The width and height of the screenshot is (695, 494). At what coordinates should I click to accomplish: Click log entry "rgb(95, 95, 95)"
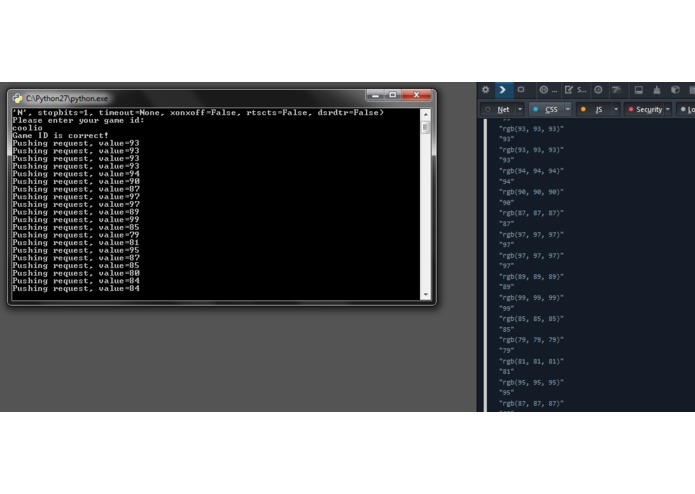(531, 382)
